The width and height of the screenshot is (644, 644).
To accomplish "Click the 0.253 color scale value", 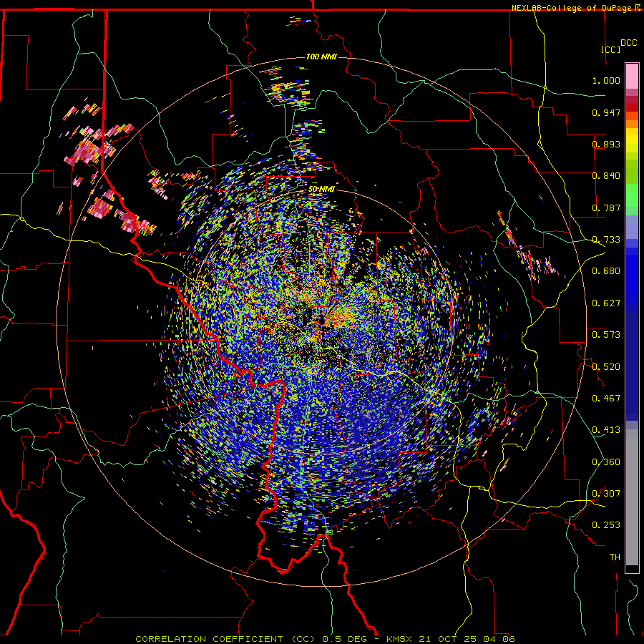I will (x=606, y=525).
